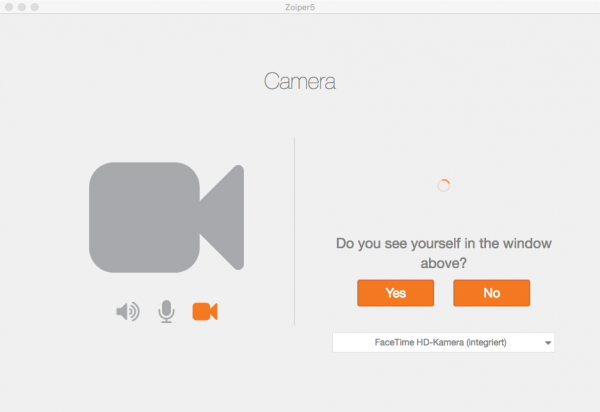The height and width of the screenshot is (412, 600).
Task: Click the large gray camera illustration
Action: [166, 217]
